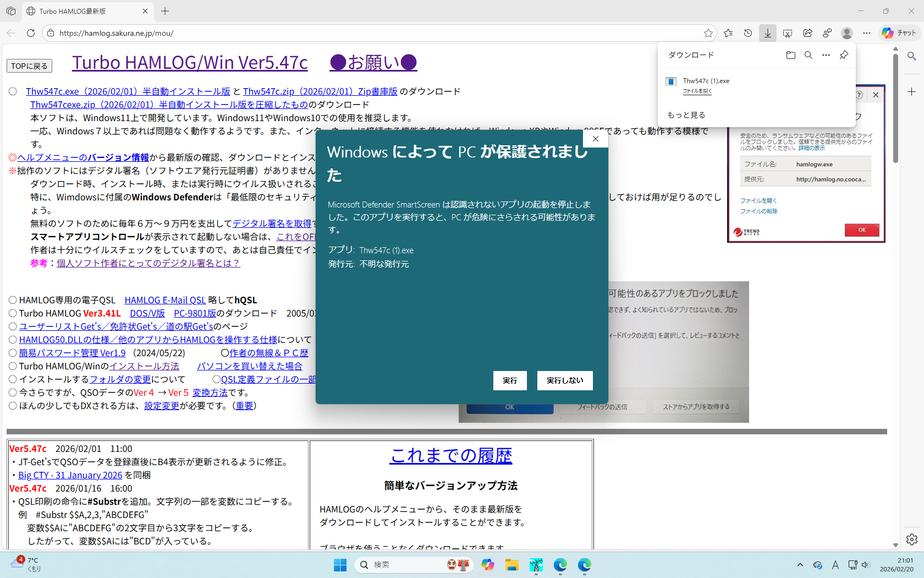Add page to favorites with star icon
924x578 pixels.
pyautogui.click(x=708, y=33)
